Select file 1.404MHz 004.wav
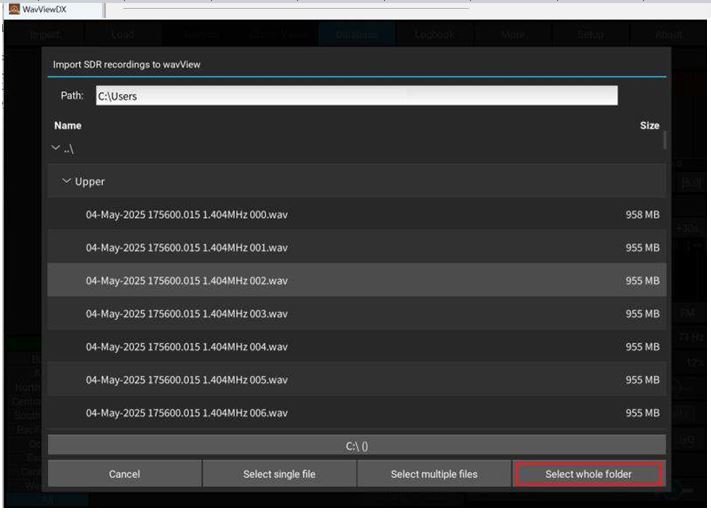 [x=187, y=347]
